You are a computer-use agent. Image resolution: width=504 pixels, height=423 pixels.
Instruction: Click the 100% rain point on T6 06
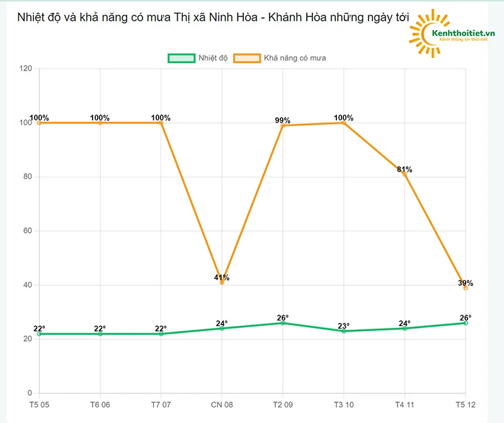pyautogui.click(x=100, y=123)
